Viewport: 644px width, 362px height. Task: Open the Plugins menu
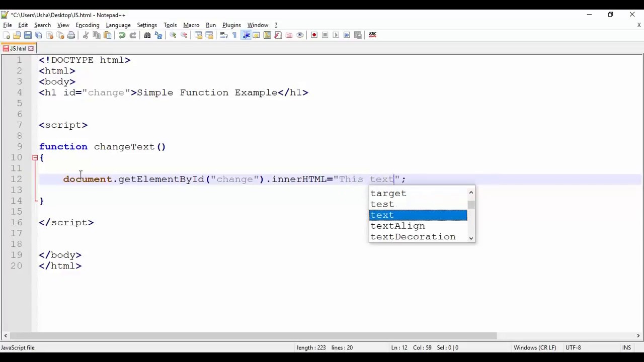pos(231,25)
